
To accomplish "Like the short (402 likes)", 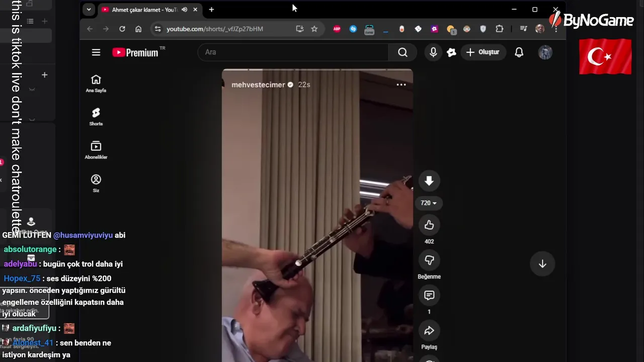I will [x=429, y=225].
